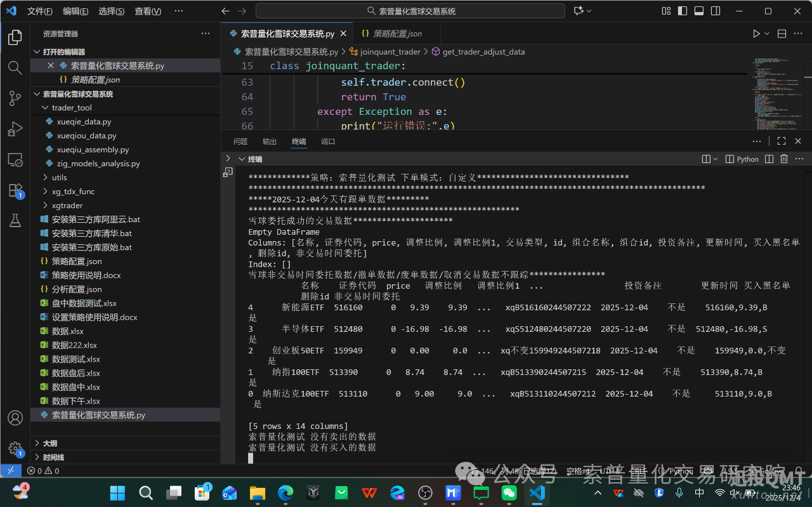Open the problems counter in status bar
812x507 pixels.
(x=42, y=471)
